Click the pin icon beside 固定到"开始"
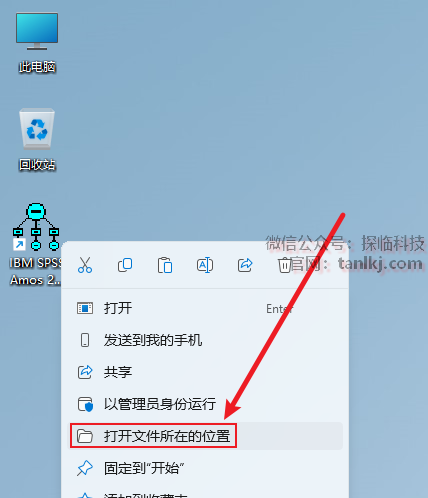Image resolution: width=428 pixels, height=498 pixels. point(85,468)
